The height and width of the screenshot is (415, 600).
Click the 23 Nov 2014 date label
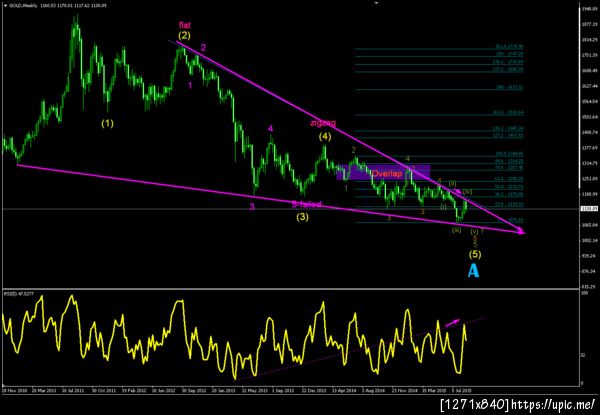404,391
